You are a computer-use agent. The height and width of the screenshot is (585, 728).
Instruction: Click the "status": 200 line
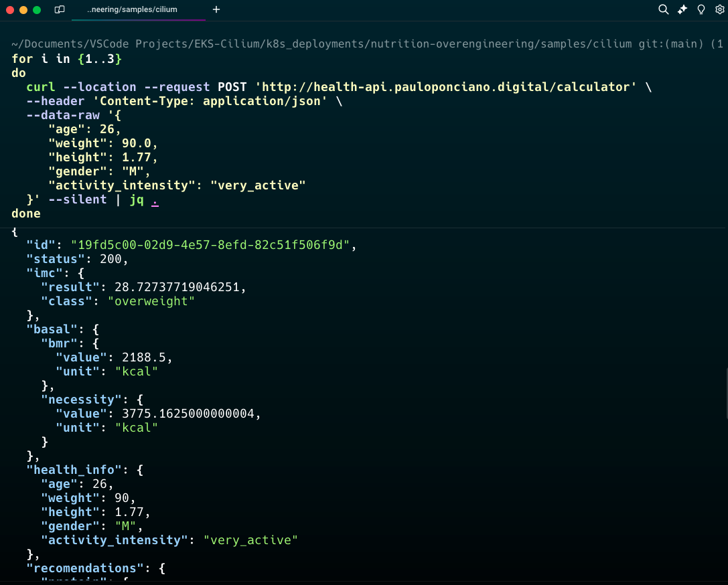tap(77, 259)
